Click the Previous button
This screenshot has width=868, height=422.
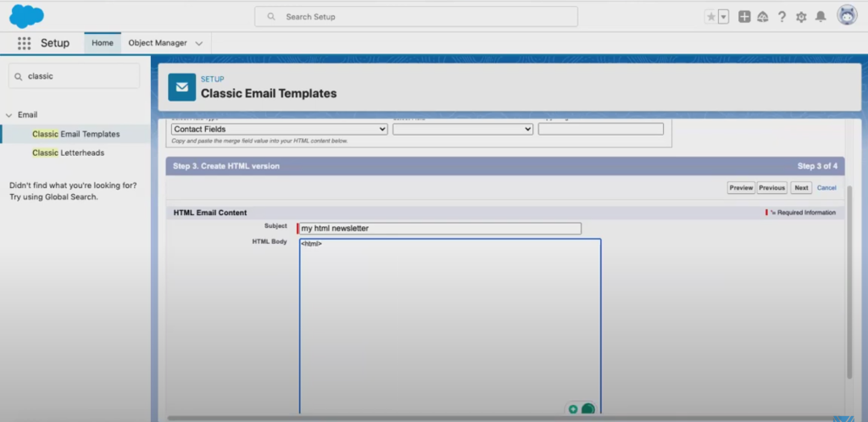click(x=772, y=188)
